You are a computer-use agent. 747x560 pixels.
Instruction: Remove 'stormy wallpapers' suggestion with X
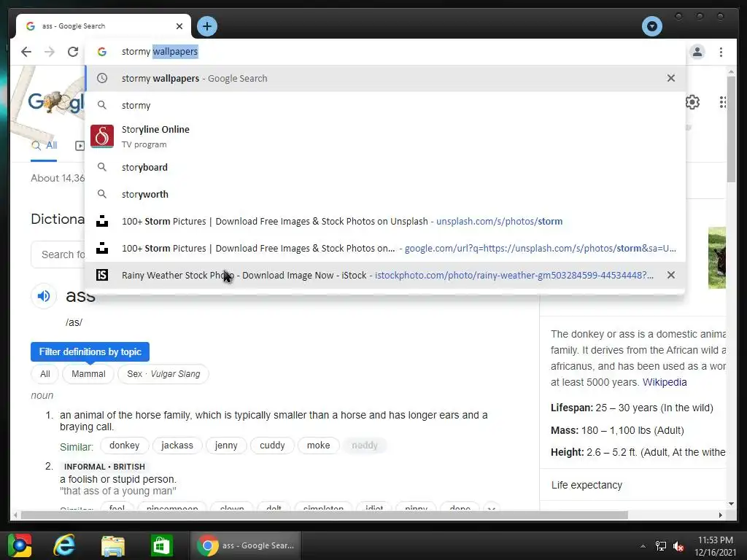click(x=671, y=78)
